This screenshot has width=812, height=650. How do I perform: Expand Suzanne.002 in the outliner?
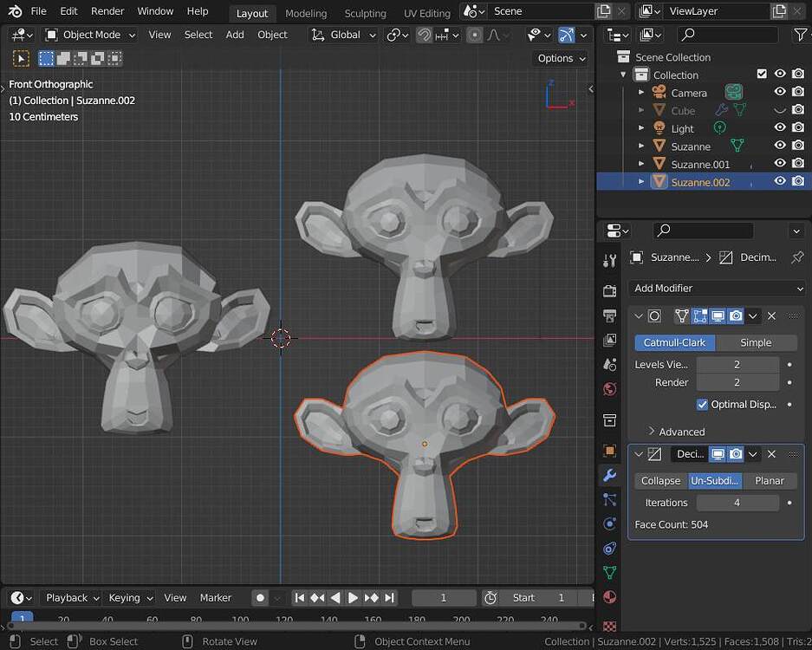tap(641, 182)
